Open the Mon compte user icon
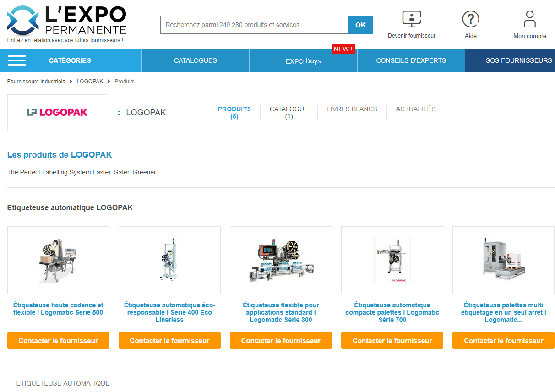 click(x=530, y=19)
